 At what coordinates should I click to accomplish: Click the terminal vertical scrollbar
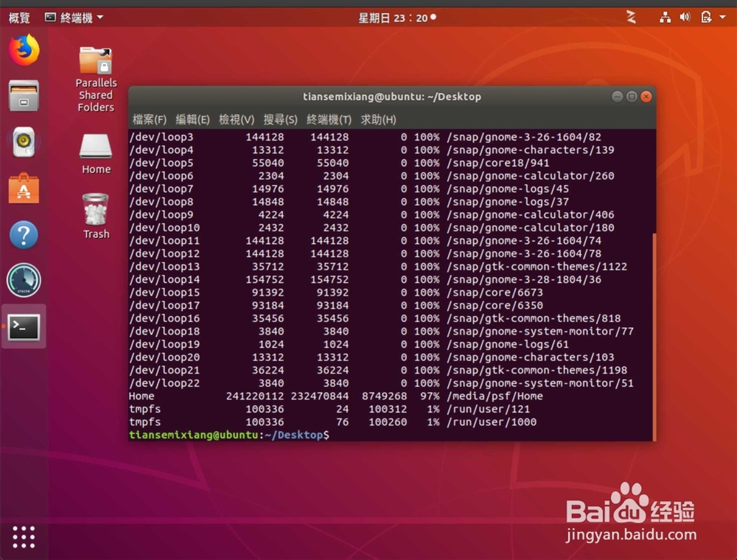pyautogui.click(x=654, y=336)
